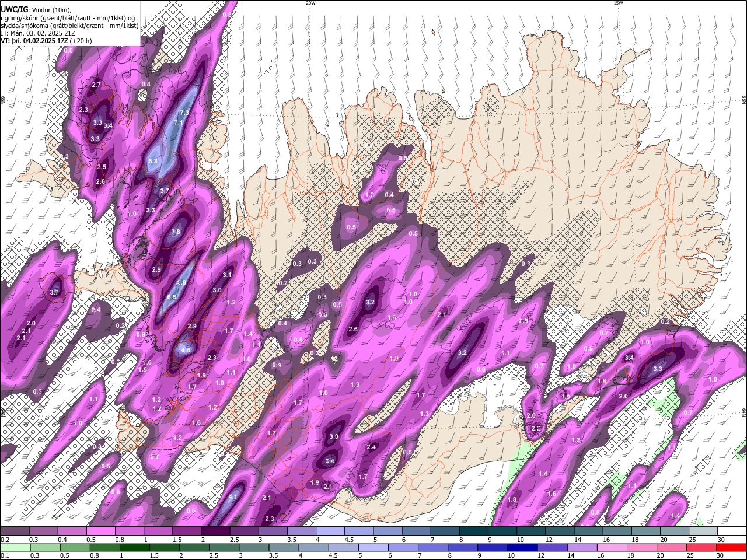The image size is (747, 560).
Task: Click the UWC/IG title text
Action: click(x=14, y=9)
